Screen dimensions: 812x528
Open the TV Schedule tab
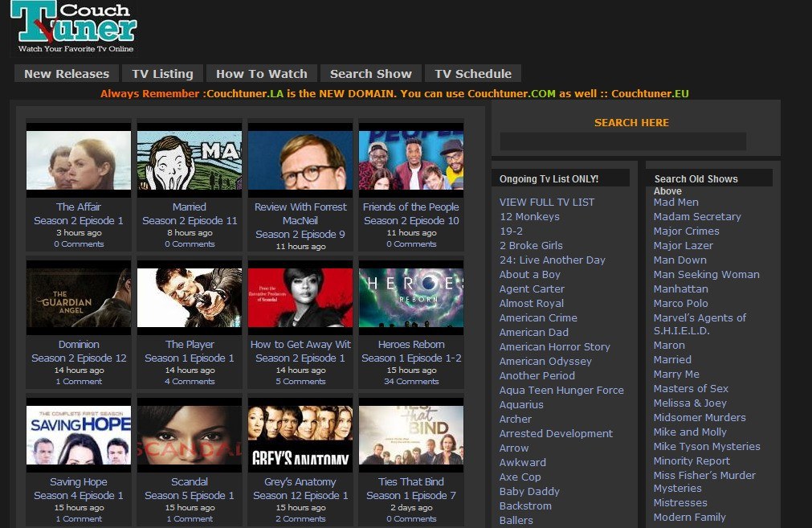click(x=473, y=74)
